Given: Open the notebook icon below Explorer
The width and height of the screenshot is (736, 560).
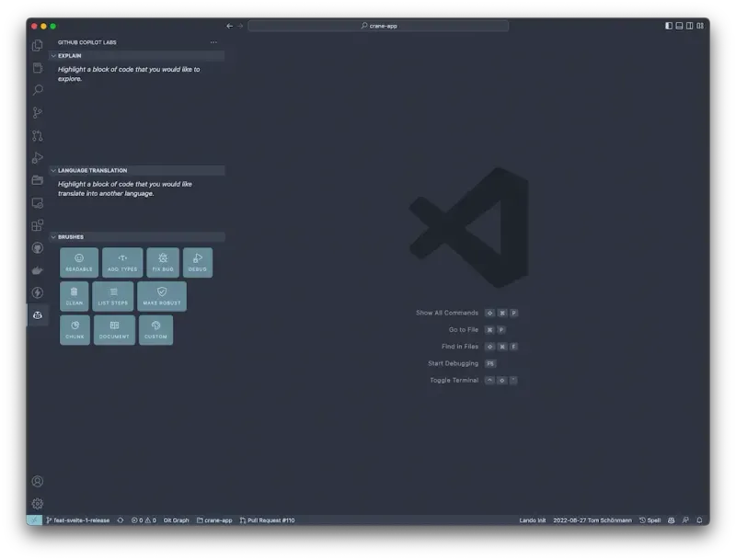Looking at the screenshot, I should 38,68.
